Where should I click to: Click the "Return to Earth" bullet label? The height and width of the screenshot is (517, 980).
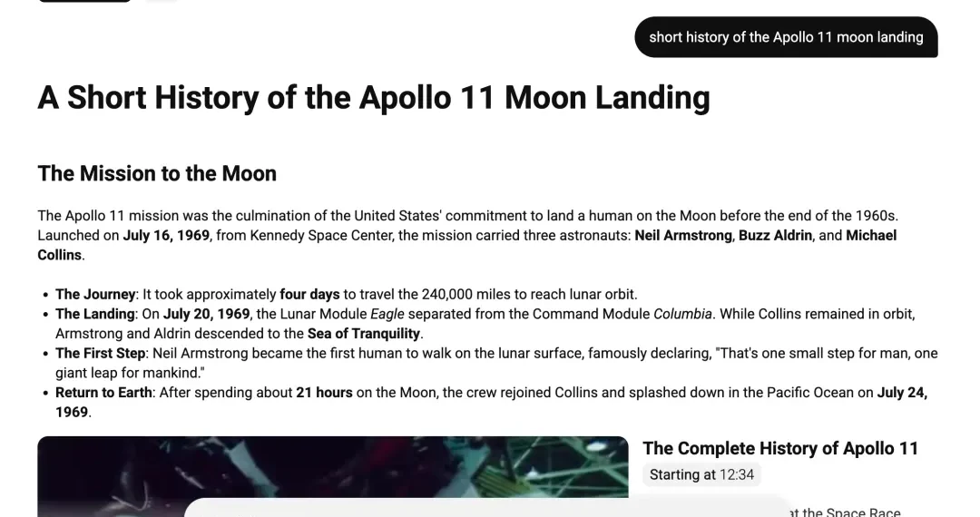pyautogui.click(x=105, y=393)
